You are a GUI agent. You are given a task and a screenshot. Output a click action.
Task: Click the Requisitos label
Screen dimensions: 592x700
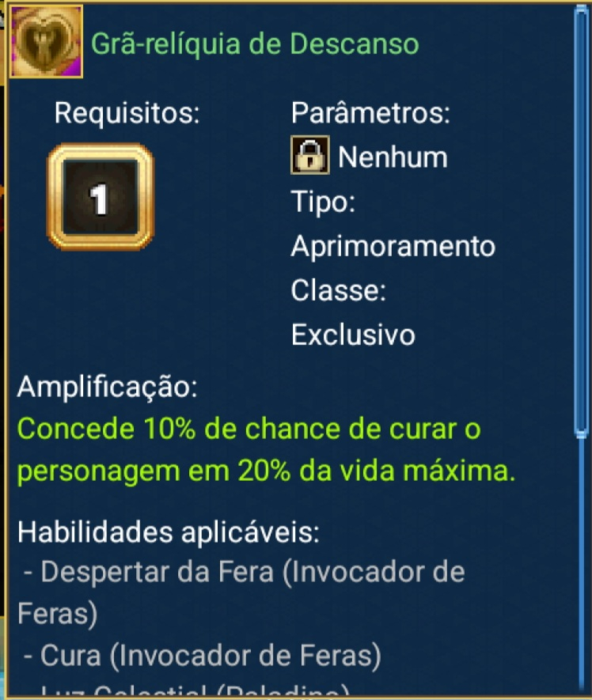(127, 113)
